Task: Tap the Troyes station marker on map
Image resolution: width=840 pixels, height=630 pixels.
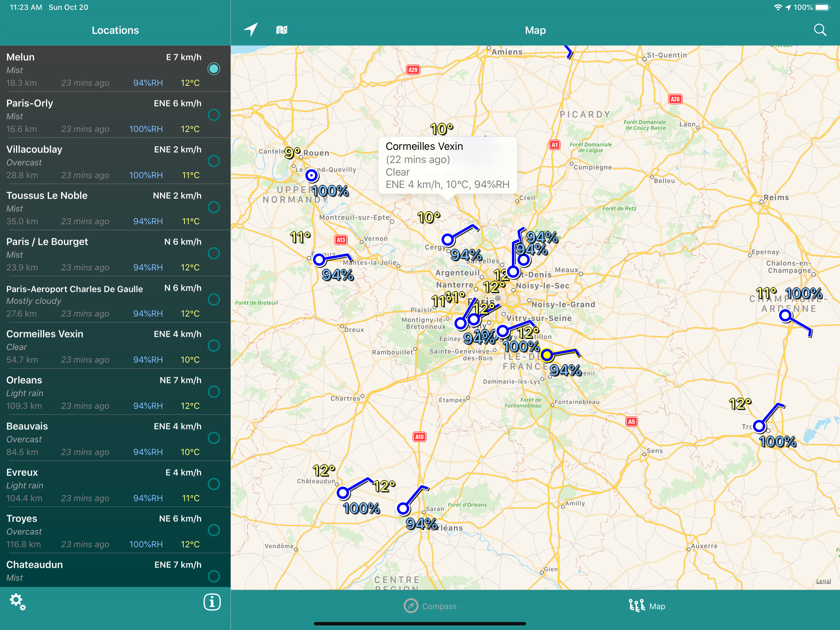Action: pos(759,426)
